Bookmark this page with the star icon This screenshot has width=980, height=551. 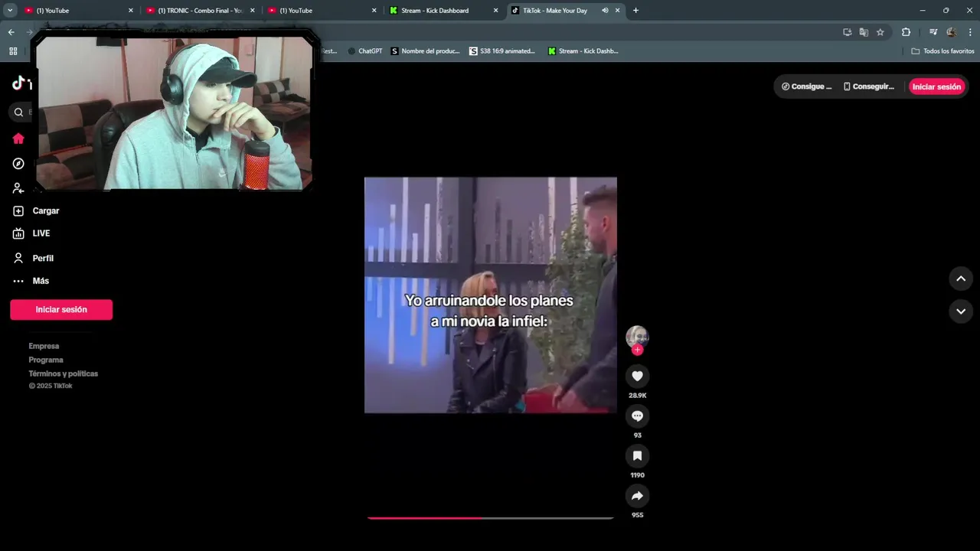pyautogui.click(x=880, y=32)
